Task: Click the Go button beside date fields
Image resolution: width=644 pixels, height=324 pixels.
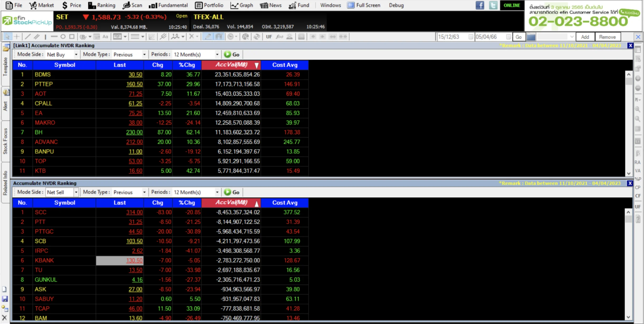Action: [518, 37]
